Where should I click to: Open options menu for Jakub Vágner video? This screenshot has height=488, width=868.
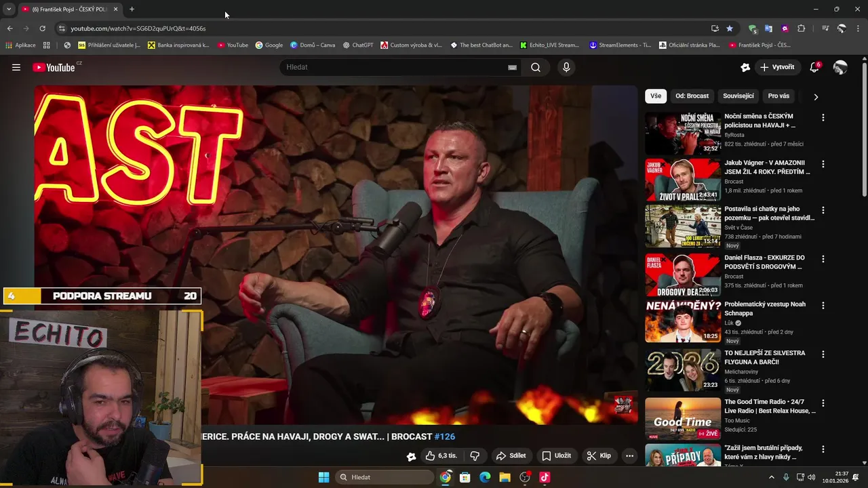[x=823, y=164]
